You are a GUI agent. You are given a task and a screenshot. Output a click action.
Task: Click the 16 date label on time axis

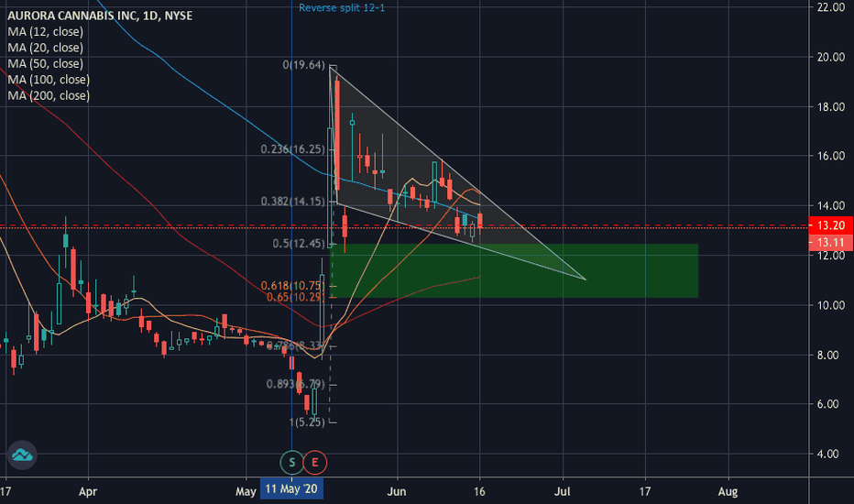click(479, 491)
